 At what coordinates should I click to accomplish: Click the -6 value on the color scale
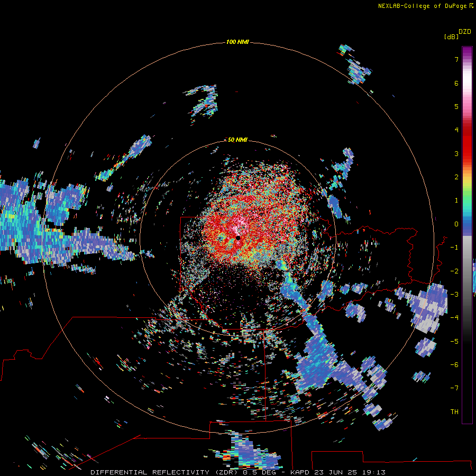click(x=454, y=365)
